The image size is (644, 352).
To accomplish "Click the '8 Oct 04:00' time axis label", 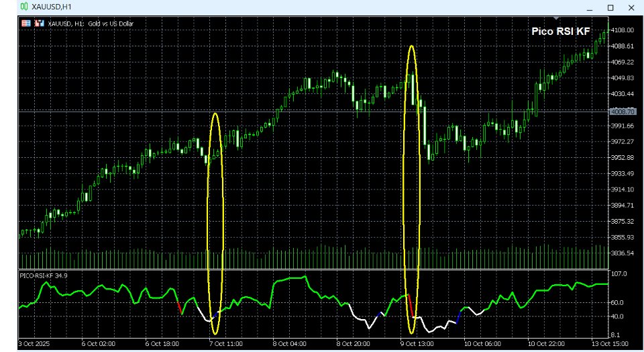I will click(x=289, y=344).
